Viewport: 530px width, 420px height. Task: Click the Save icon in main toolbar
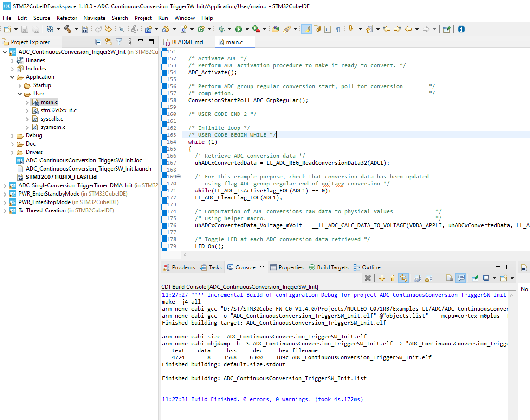tap(25, 29)
